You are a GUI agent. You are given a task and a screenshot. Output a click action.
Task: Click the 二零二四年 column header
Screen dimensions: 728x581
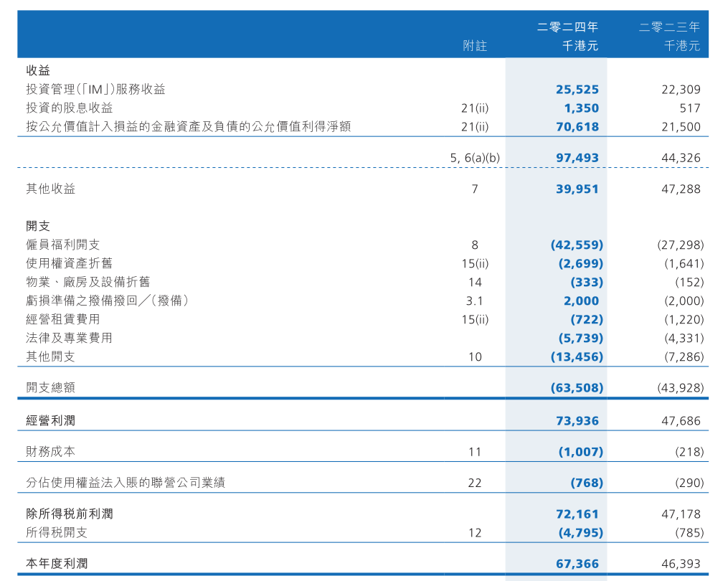click(x=567, y=27)
